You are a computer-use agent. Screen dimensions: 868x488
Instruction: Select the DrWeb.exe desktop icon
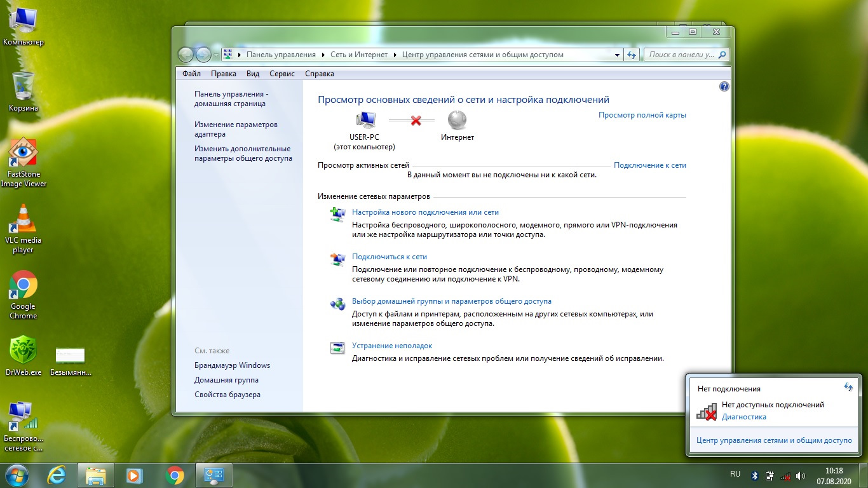point(23,356)
